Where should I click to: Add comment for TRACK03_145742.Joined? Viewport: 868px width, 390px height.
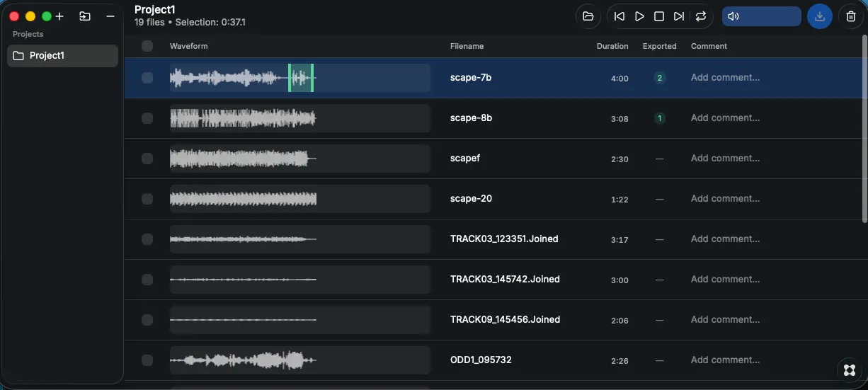click(x=725, y=280)
